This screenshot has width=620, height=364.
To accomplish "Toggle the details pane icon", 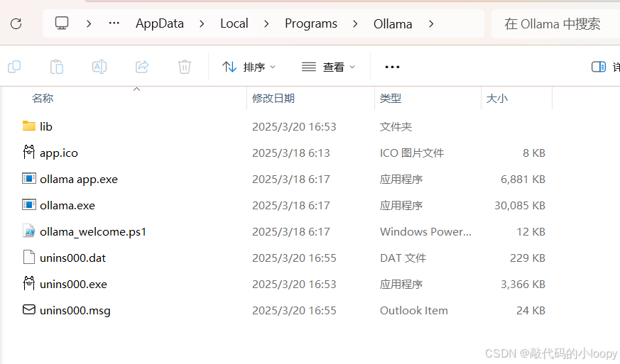I will point(598,67).
